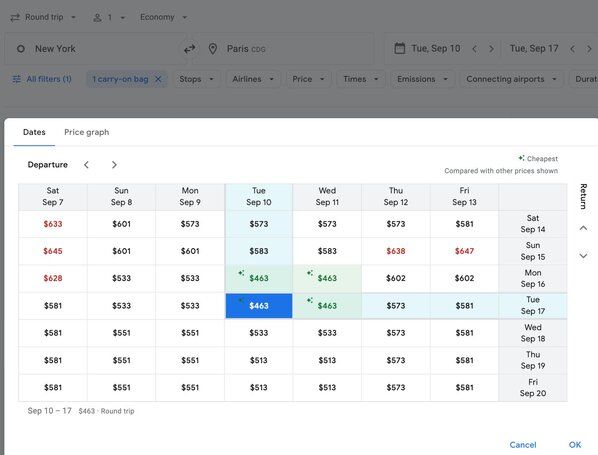Image resolution: width=598 pixels, height=455 pixels.
Task: Click the New York origin field
Action: click(x=95, y=49)
